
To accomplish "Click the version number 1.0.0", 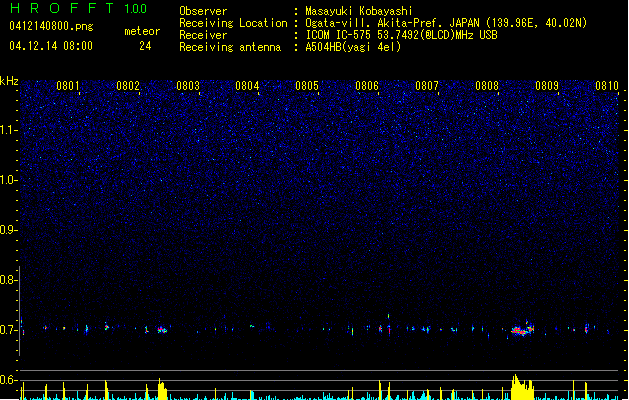I will 135,9.
